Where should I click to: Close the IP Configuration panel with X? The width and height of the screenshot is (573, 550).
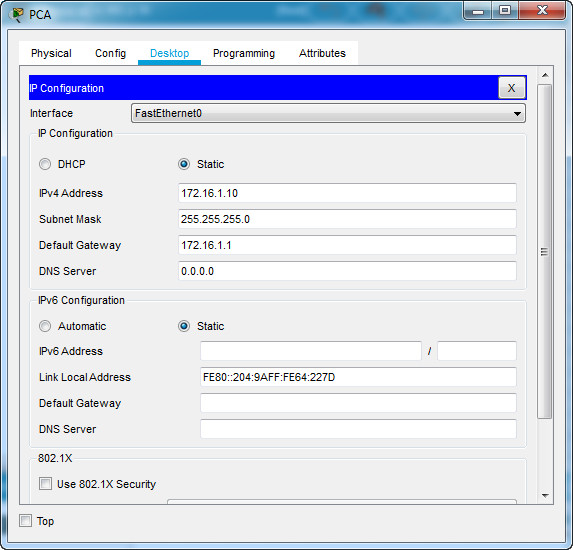511,88
